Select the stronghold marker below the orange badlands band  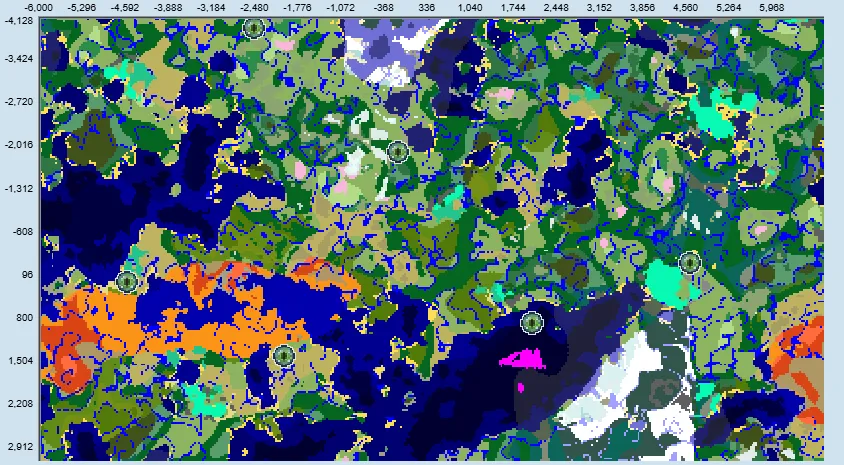pyautogui.click(x=285, y=355)
